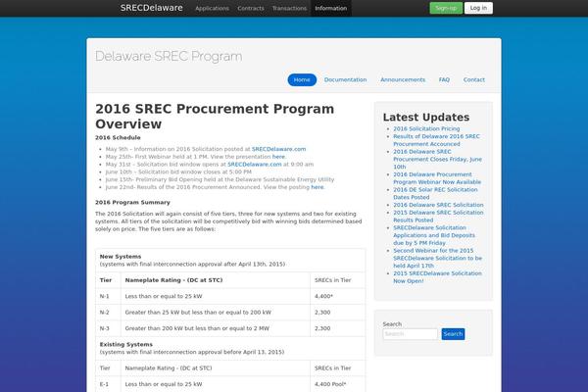Open the 2016 Solicitation Pricing update
The image size is (588, 392).
(x=426, y=128)
